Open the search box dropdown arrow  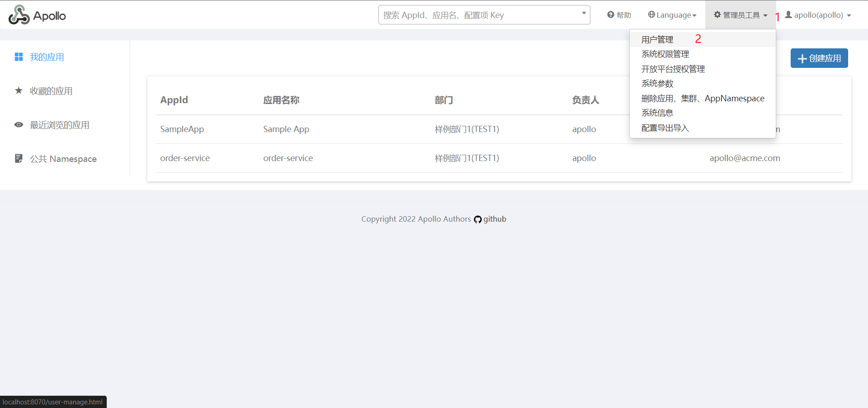(x=584, y=14)
